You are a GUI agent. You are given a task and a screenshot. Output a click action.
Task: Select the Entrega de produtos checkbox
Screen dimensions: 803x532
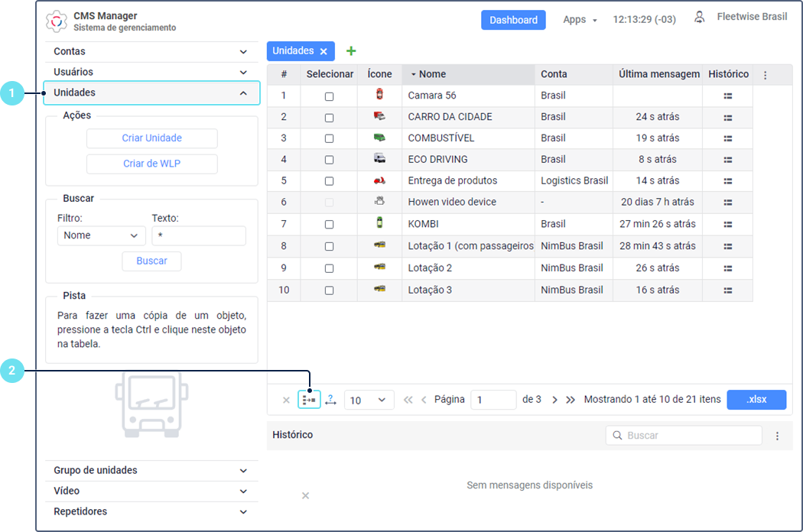(330, 181)
